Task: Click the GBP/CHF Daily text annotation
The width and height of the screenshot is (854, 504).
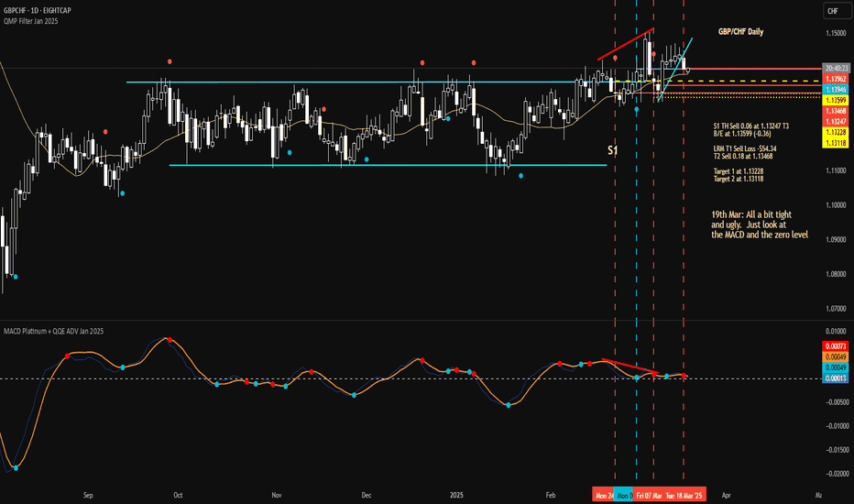Action: [x=740, y=31]
